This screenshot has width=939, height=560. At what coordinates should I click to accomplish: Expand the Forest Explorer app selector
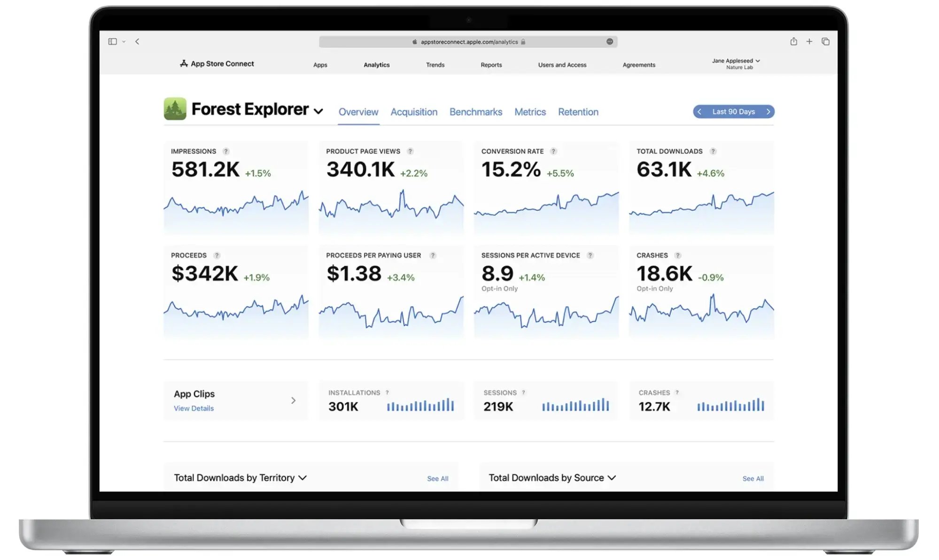[319, 111]
